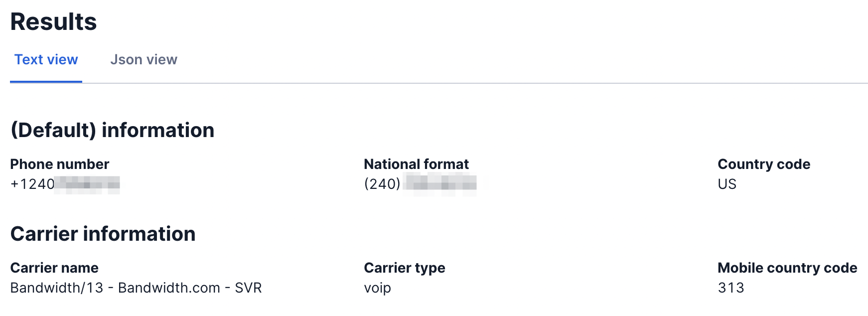Select the voip carrier type value
This screenshot has width=868, height=316.
tap(377, 288)
